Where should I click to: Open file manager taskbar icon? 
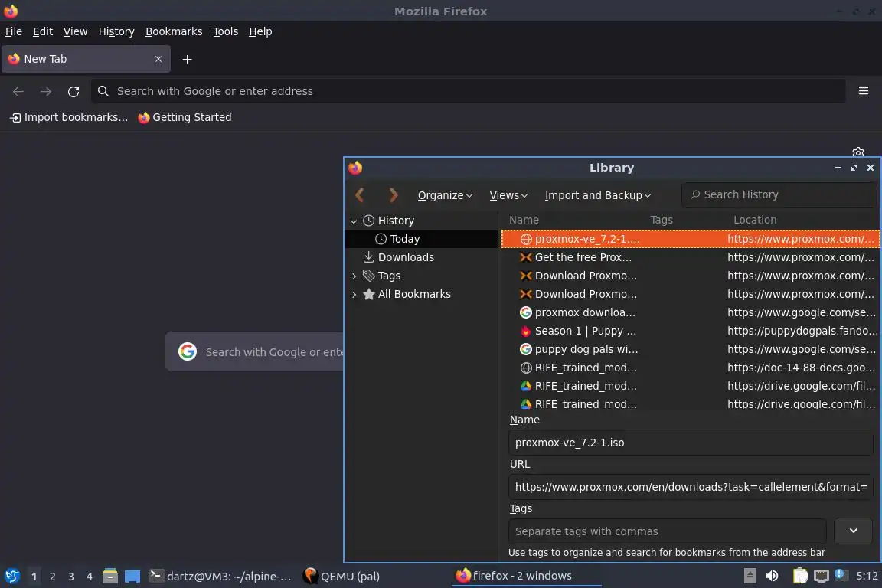[110, 577]
